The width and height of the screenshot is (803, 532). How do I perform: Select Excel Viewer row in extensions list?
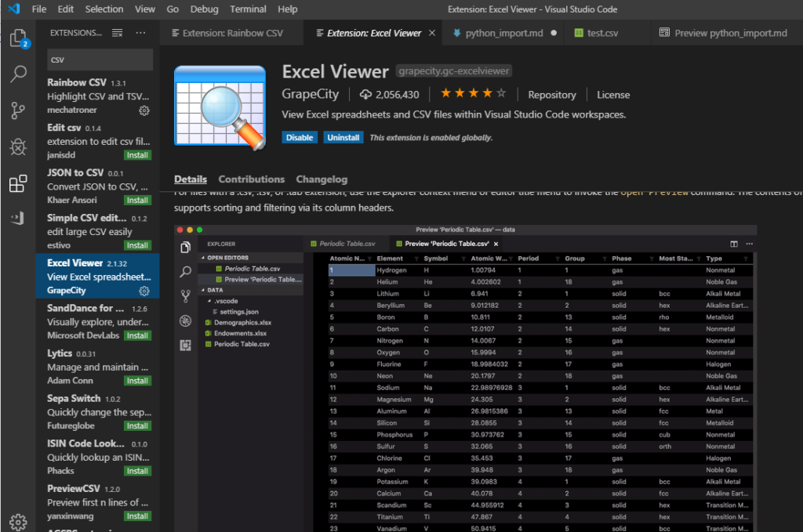pos(98,277)
